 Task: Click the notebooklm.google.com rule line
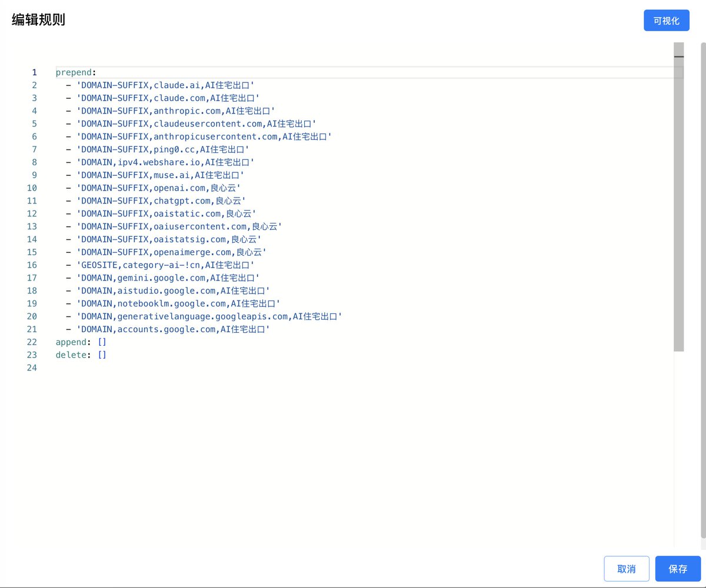click(x=173, y=303)
